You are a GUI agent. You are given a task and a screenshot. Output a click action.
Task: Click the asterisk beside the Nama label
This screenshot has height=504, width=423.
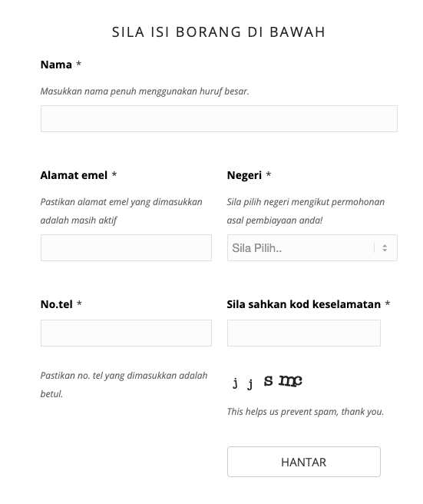(x=79, y=64)
